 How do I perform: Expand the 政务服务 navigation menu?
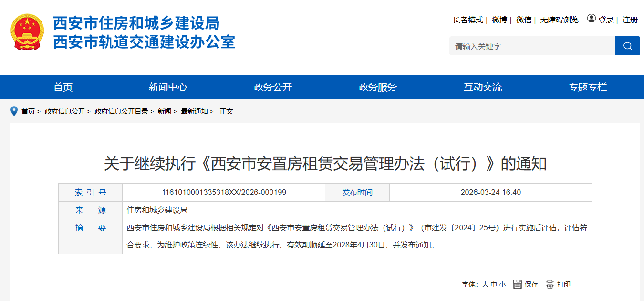[377, 87]
